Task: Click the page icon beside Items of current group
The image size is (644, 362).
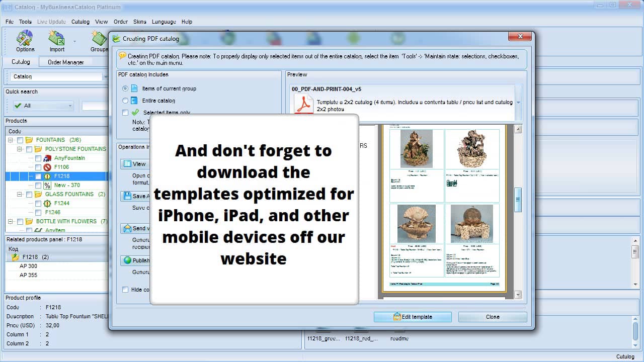Action: pyautogui.click(x=134, y=88)
